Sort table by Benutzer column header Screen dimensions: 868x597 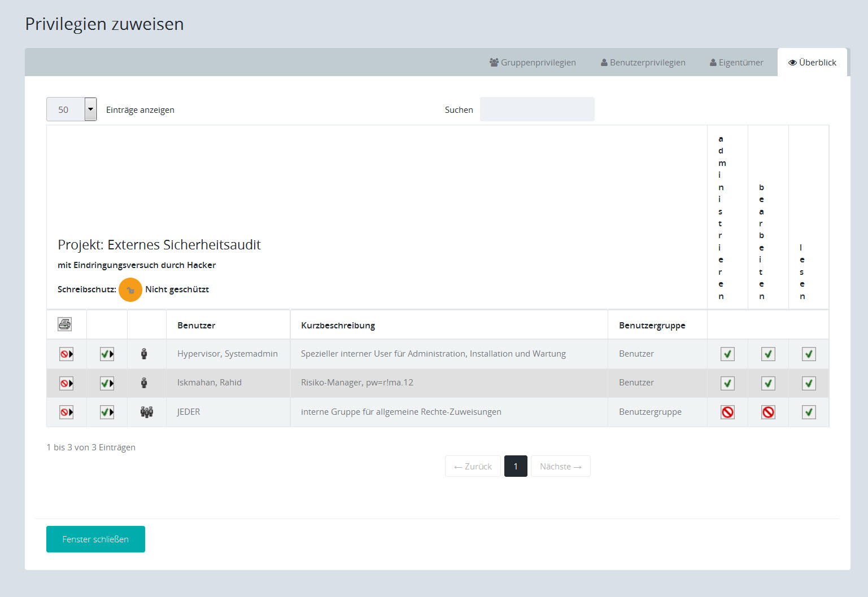(x=196, y=326)
